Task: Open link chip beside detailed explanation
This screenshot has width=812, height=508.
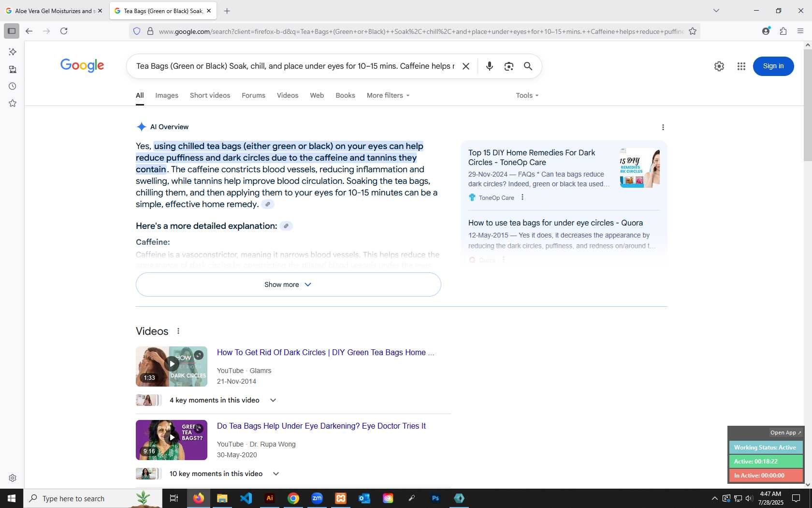Action: point(286,226)
